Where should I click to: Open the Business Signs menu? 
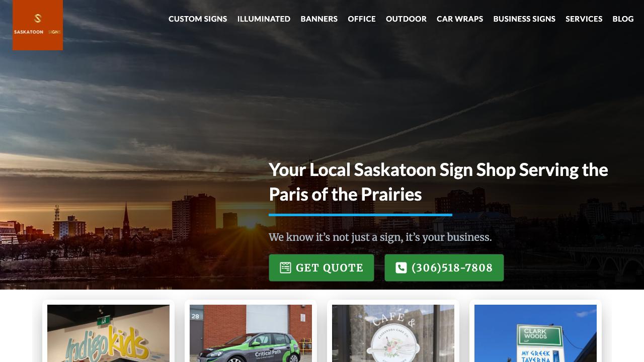tap(524, 19)
